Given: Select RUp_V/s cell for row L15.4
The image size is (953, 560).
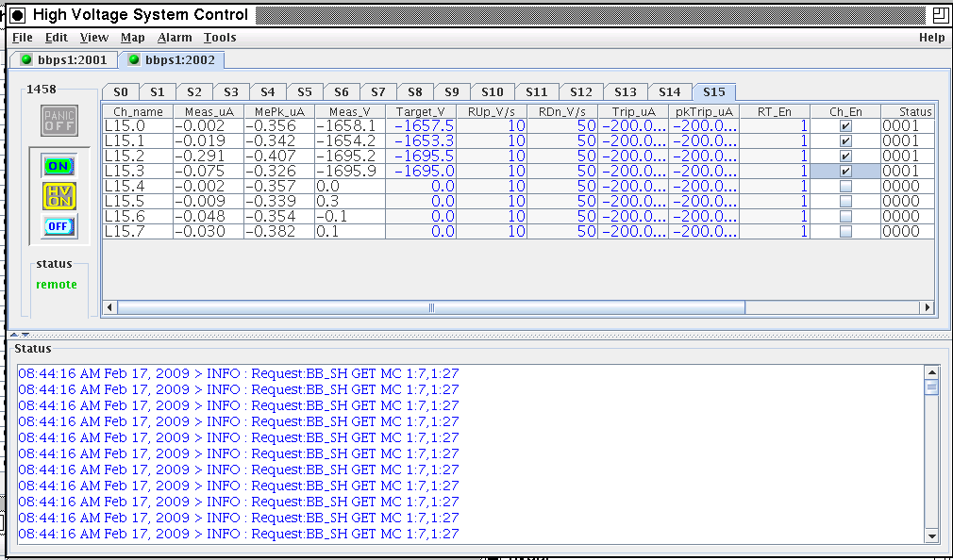Looking at the screenshot, I should [491, 186].
